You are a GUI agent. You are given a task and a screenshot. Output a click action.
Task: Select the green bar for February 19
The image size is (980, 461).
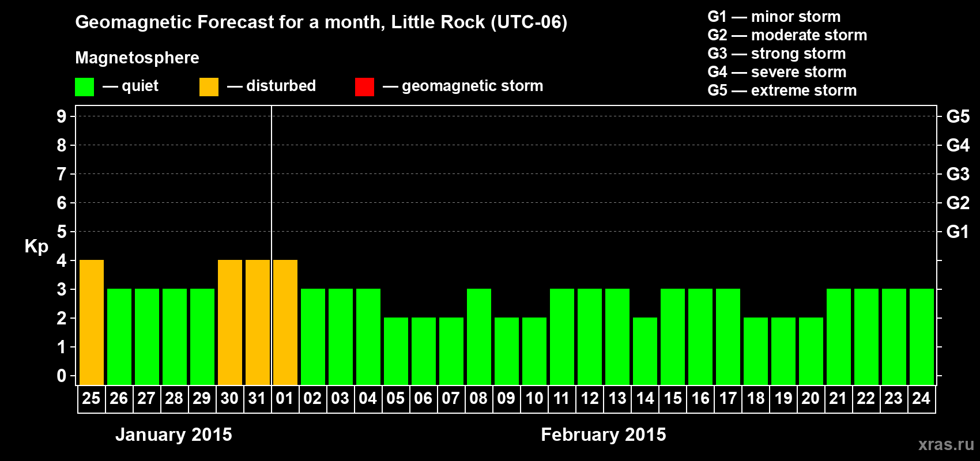pyautogui.click(x=783, y=351)
